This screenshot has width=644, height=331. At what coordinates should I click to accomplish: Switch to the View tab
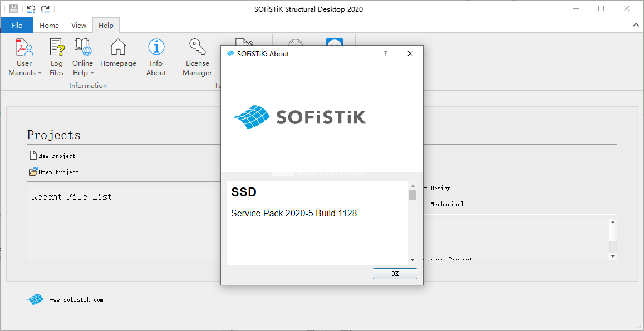pyautogui.click(x=79, y=25)
